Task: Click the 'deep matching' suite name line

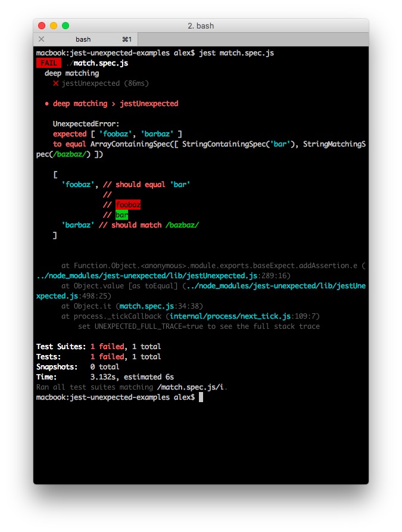Action: pyautogui.click(x=72, y=73)
